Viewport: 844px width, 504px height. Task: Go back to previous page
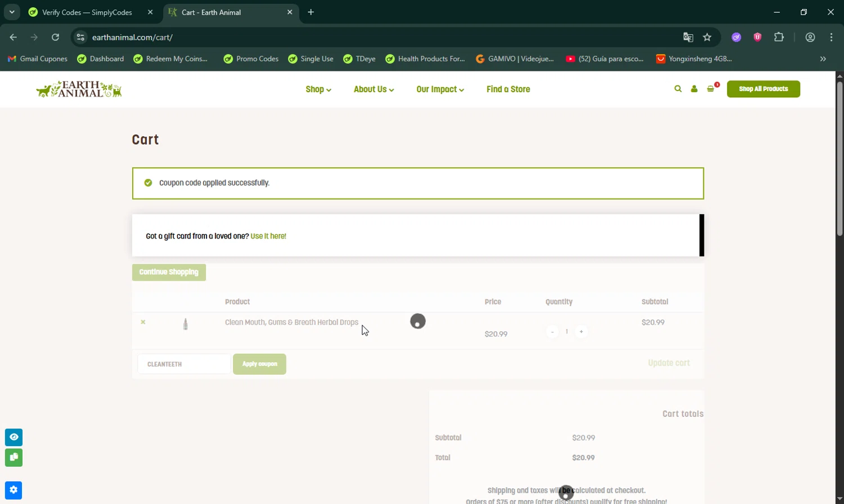click(x=14, y=37)
